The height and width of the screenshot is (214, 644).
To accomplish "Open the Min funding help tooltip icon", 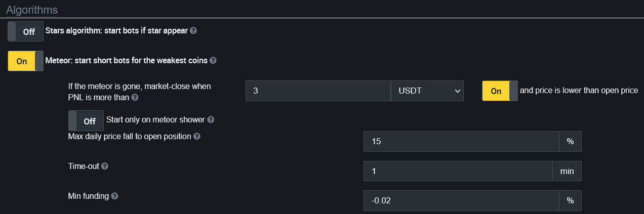I will [x=114, y=196].
